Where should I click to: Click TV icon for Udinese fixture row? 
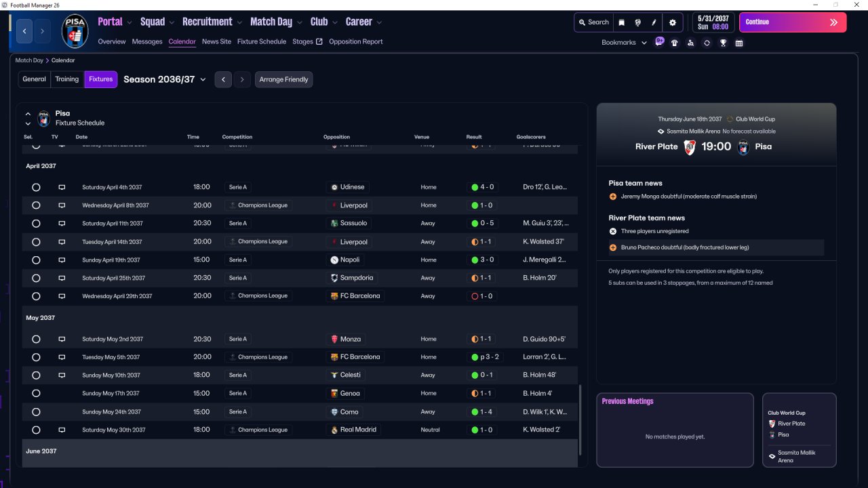(62, 187)
